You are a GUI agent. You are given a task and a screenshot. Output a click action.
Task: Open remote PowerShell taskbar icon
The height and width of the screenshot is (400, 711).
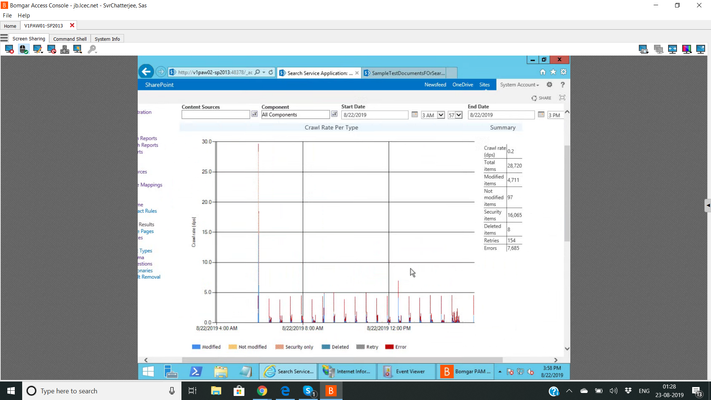pos(195,371)
